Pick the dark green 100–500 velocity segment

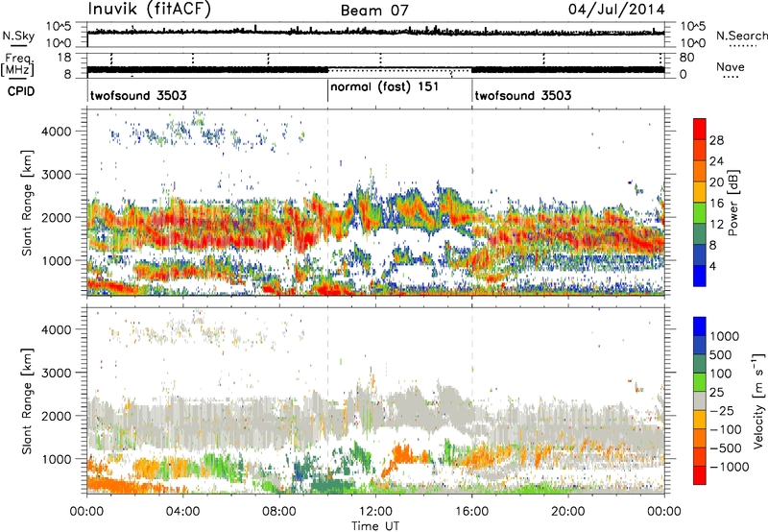(x=700, y=364)
